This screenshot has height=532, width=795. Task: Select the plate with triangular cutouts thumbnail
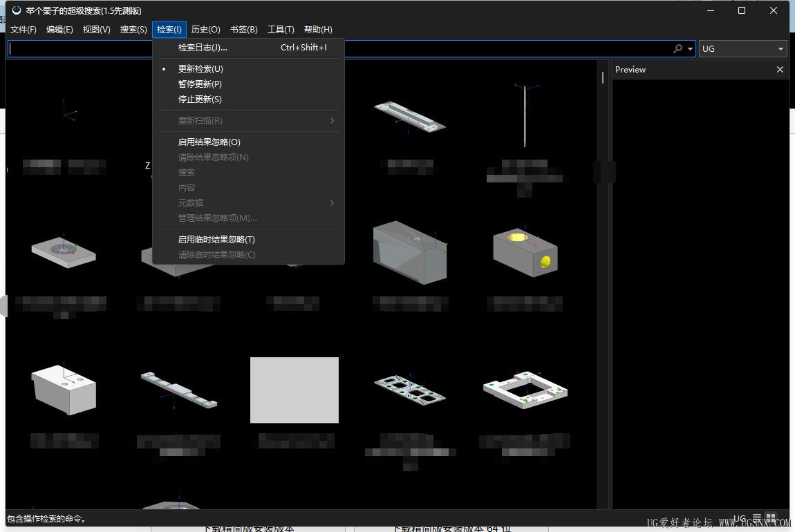[410, 390]
